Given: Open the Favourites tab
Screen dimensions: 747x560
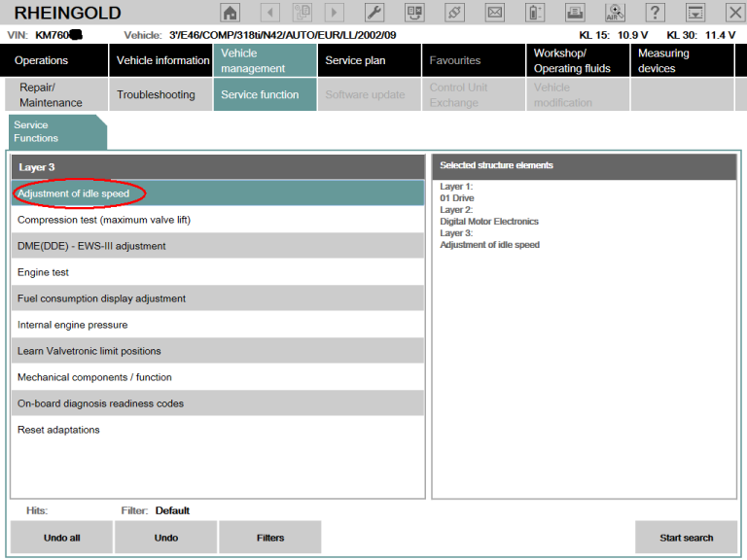Looking at the screenshot, I should 474,60.
